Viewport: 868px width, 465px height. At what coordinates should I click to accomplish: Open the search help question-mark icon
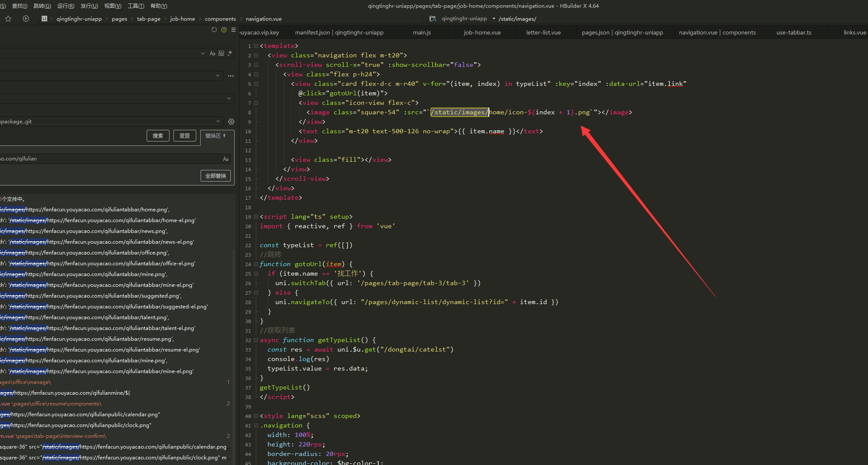tap(224, 30)
